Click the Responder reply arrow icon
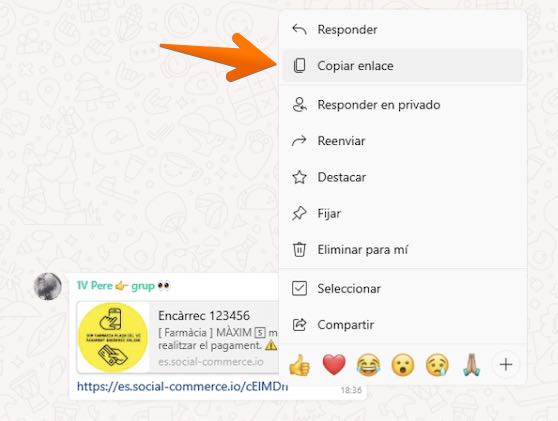558x421 pixels. tap(299, 30)
